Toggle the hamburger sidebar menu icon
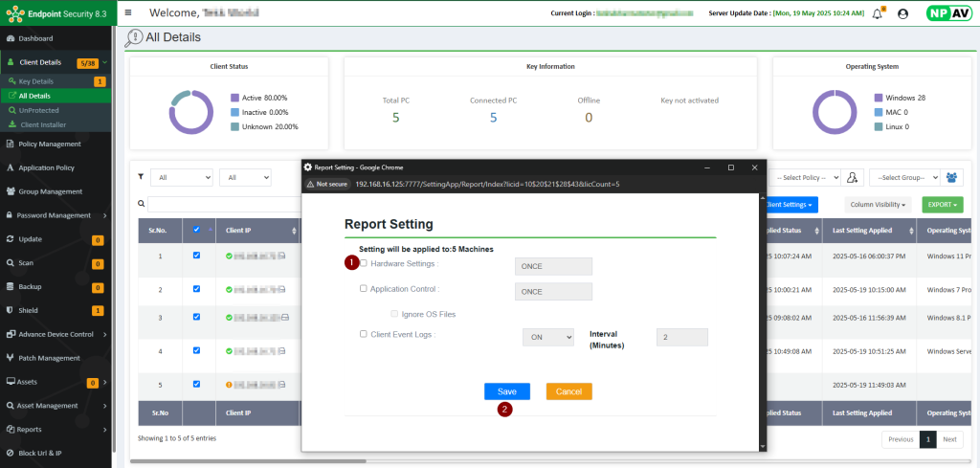This screenshot has width=980, height=468. (x=128, y=13)
